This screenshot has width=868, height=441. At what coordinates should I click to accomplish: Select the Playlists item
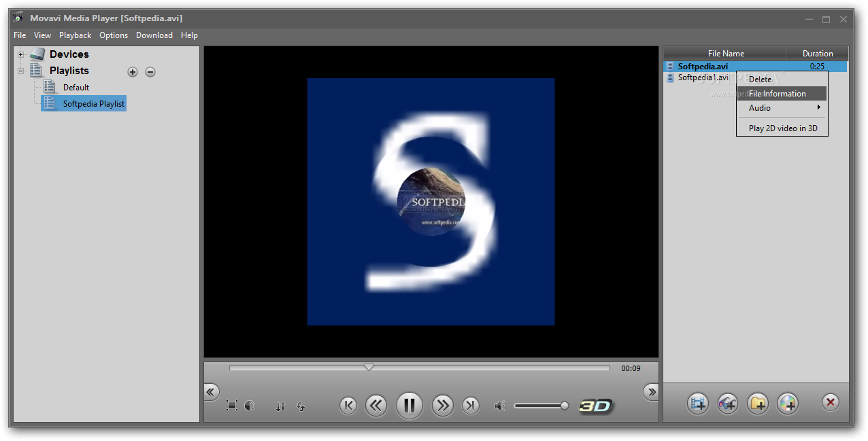[69, 71]
